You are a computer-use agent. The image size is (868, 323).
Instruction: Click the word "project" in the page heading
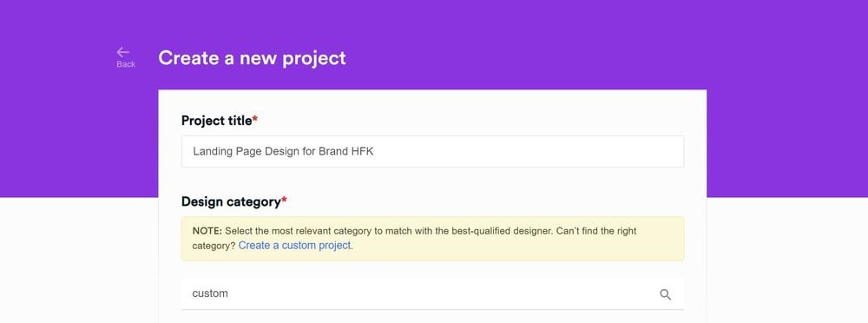tap(314, 59)
